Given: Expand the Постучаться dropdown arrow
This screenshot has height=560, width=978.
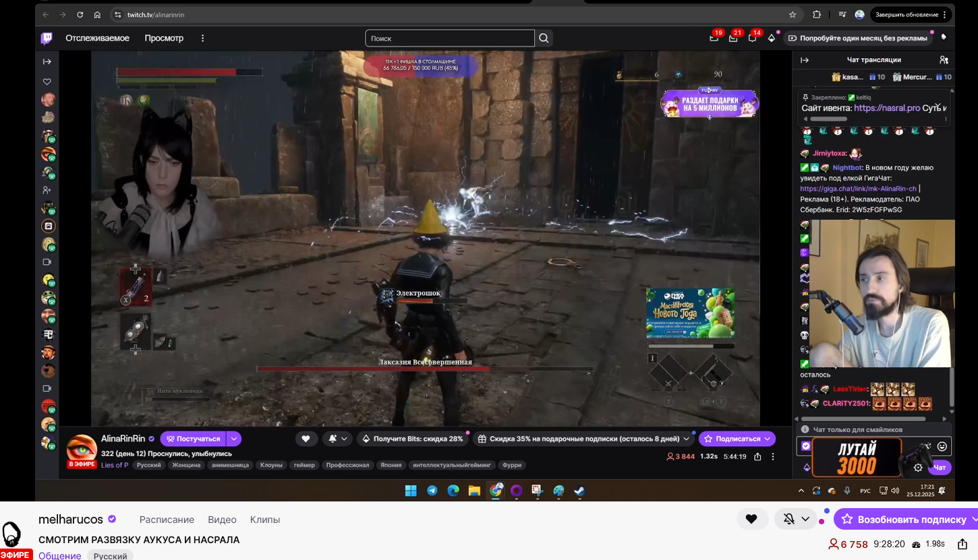Looking at the screenshot, I should click(x=234, y=439).
